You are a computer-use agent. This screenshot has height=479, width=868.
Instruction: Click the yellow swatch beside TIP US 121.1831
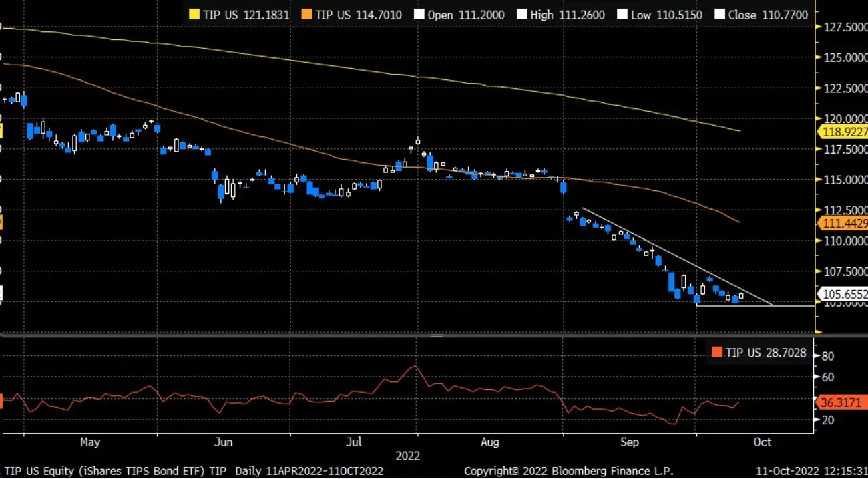pos(195,15)
